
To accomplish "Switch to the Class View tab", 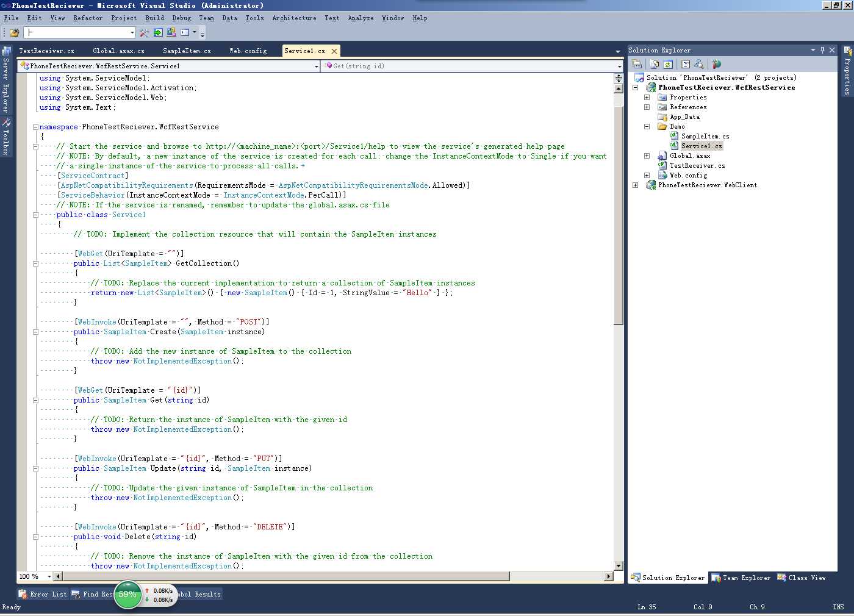I will click(802, 578).
